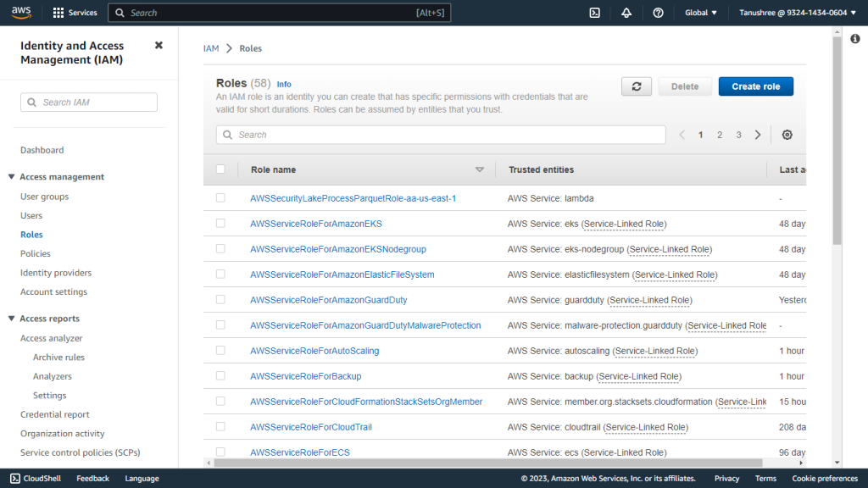The height and width of the screenshot is (488, 868).
Task: Click the magnifier in the Search IAM box
Action: click(31, 103)
